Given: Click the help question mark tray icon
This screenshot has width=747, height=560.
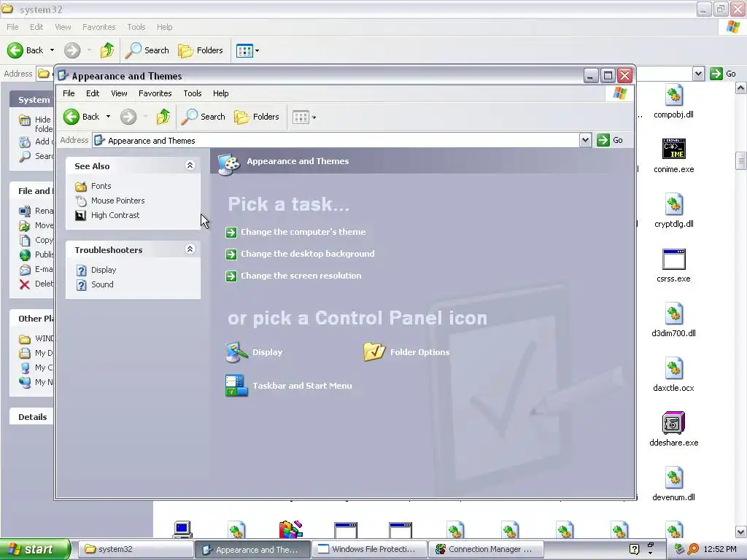Looking at the screenshot, I should [634, 549].
